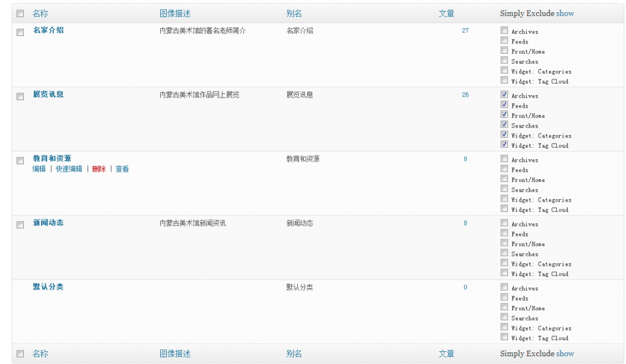Click 查看 link under 教育和资源
Viewport: 626px width, 364px height.
pos(122,169)
